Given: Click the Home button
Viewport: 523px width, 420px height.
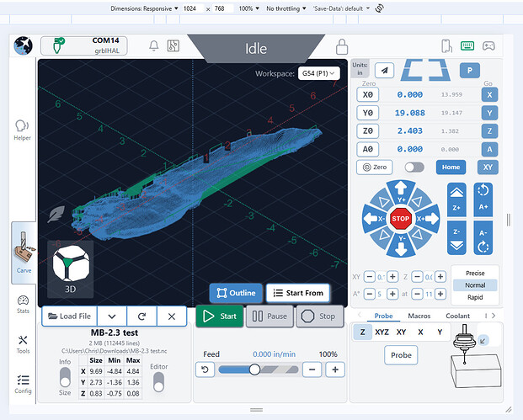Looking at the screenshot, I should coord(452,167).
